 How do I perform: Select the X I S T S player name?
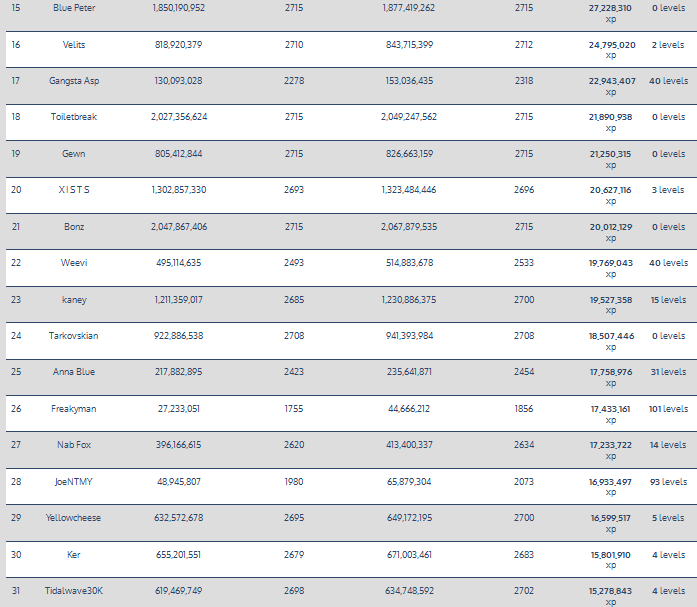[x=74, y=190]
